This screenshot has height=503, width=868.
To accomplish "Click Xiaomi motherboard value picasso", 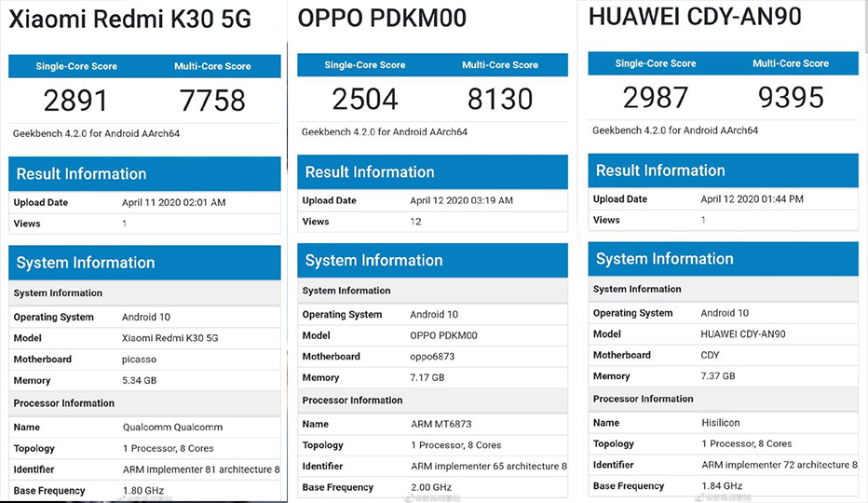I will coord(139,360).
